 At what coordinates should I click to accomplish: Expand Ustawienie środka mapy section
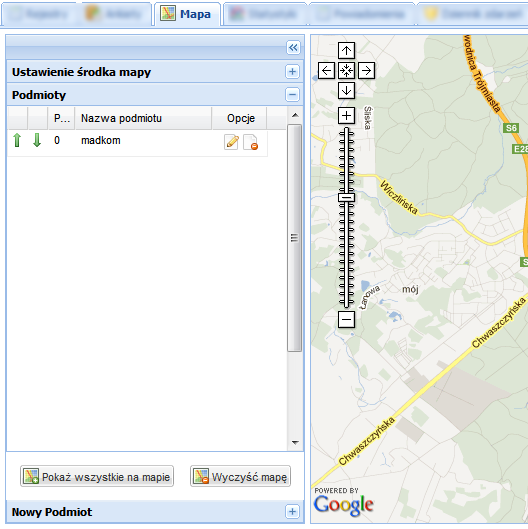click(x=292, y=72)
